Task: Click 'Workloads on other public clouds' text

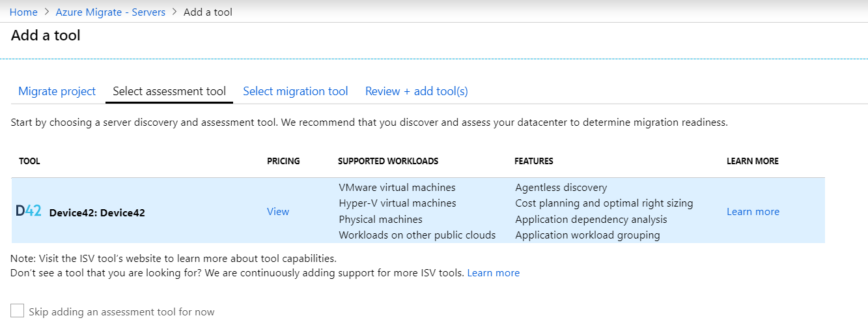Action: [x=417, y=235]
